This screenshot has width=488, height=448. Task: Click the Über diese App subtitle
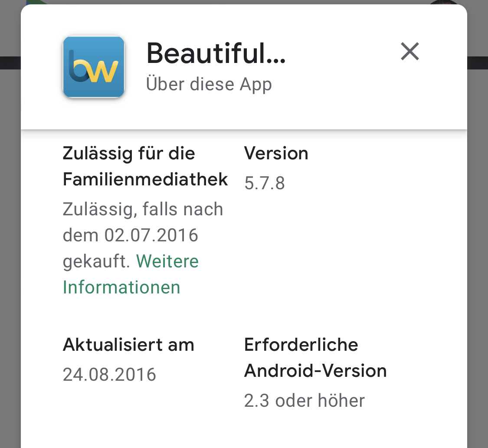coord(209,84)
